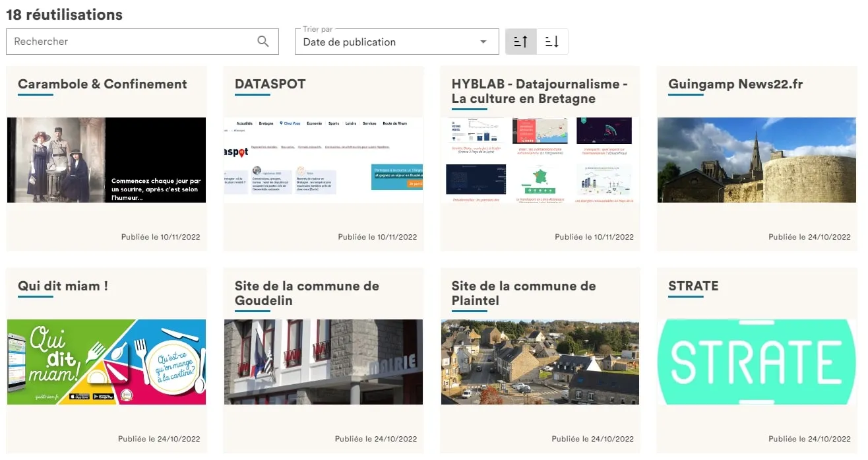Click the Qui dit miam colorful thumbnail
The height and width of the screenshot is (460, 868).
tap(106, 362)
